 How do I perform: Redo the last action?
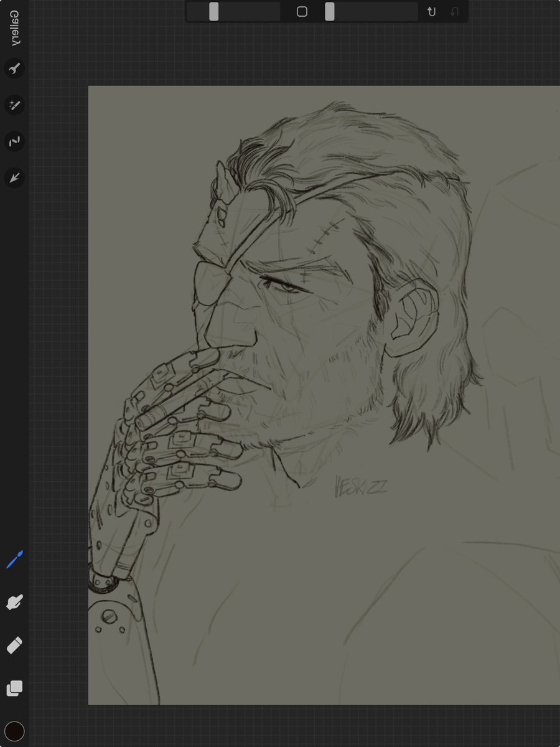tap(455, 12)
